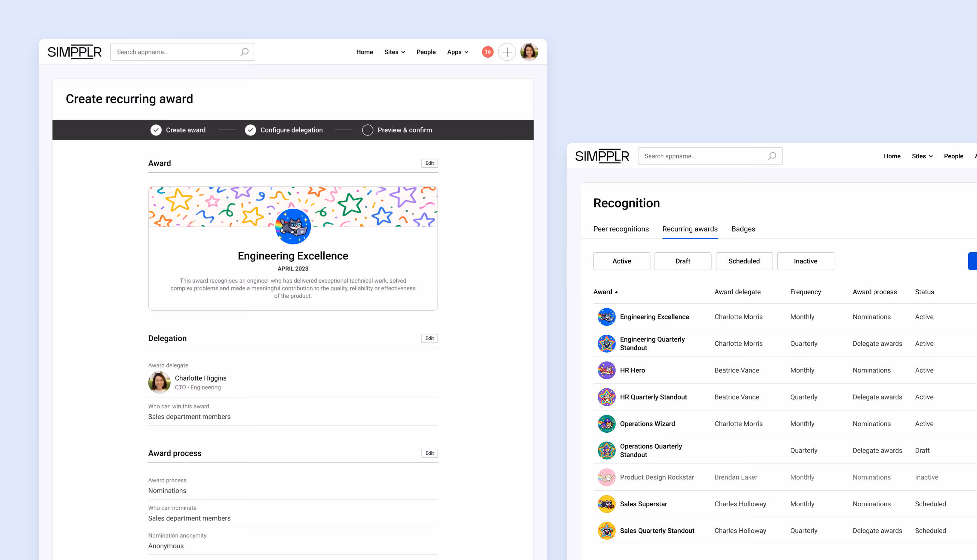Screen dimensions: 977x560
Task: Click Beatrice Vance in the HR Hero row
Action: [x=737, y=371]
